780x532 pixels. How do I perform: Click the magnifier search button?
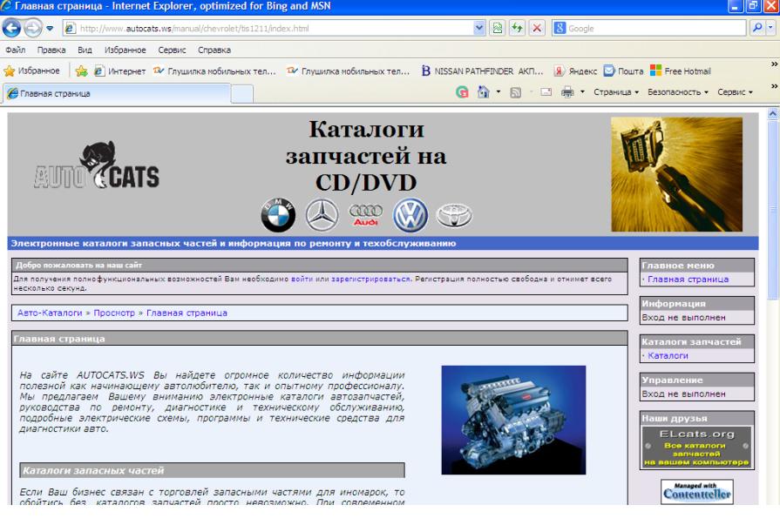(x=757, y=29)
